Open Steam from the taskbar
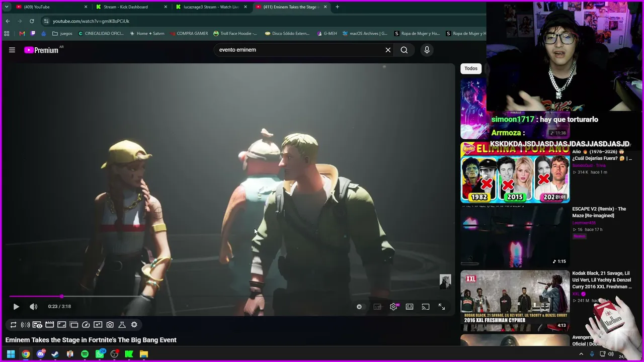The height and width of the screenshot is (362, 644). pyautogui.click(x=55, y=354)
